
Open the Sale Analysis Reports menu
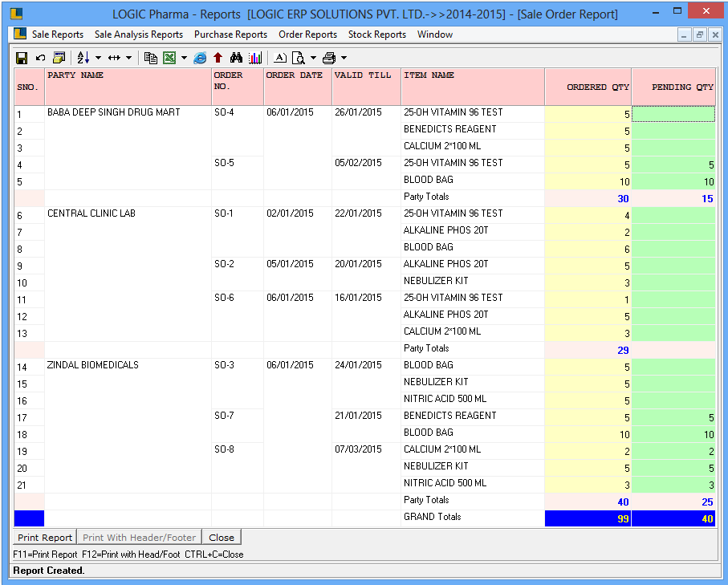click(139, 35)
